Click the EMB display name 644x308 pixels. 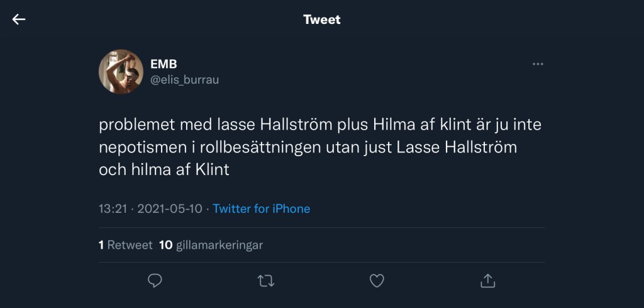[163, 64]
